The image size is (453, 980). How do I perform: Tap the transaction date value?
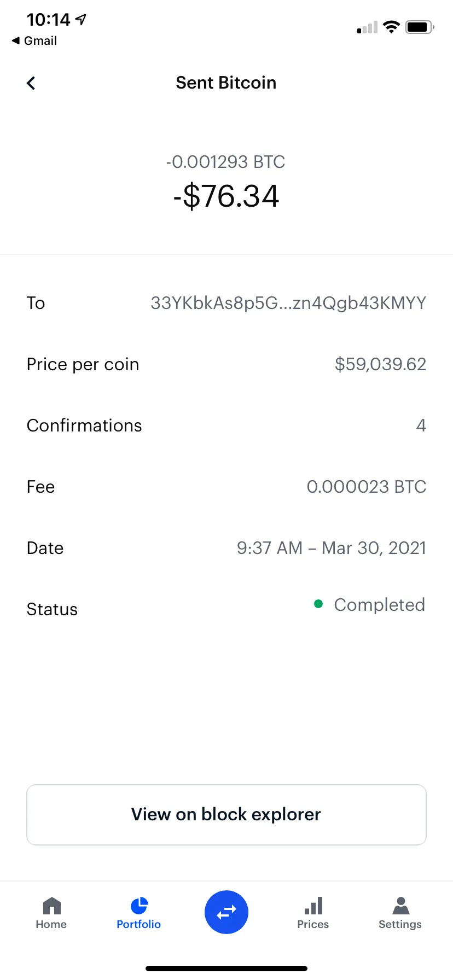click(x=331, y=548)
